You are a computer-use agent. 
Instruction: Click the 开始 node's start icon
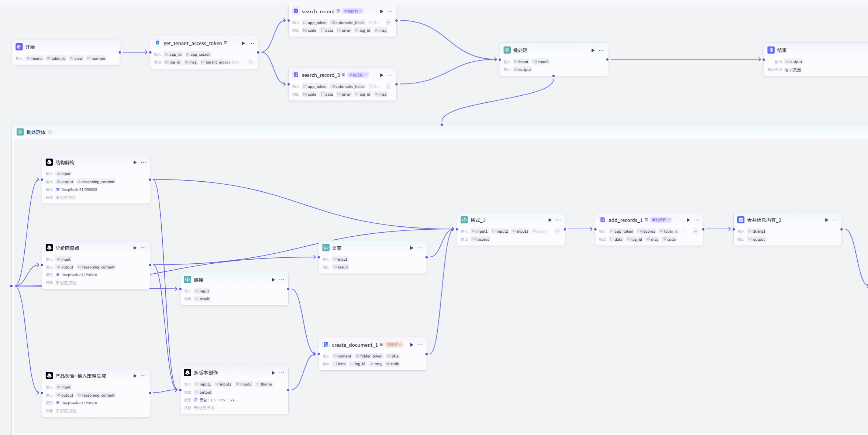(19, 47)
